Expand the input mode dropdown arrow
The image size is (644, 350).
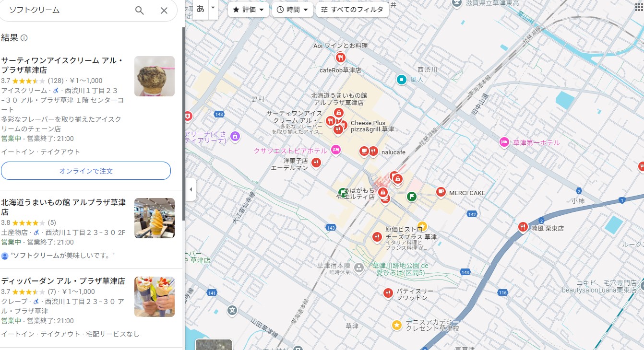[x=213, y=8]
